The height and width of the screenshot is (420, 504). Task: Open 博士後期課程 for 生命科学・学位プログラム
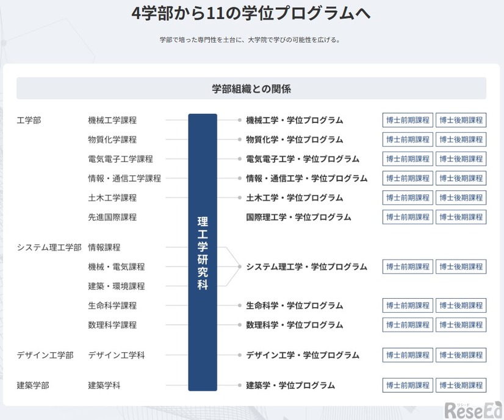(x=461, y=305)
